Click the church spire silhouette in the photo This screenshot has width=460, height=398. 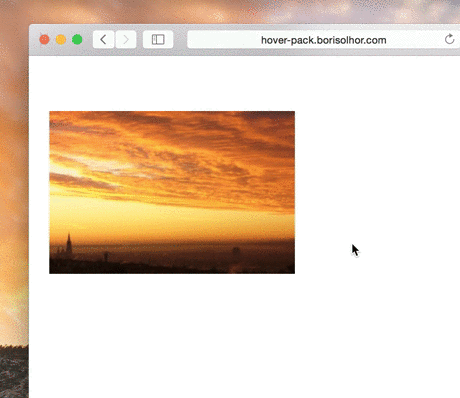click(69, 243)
